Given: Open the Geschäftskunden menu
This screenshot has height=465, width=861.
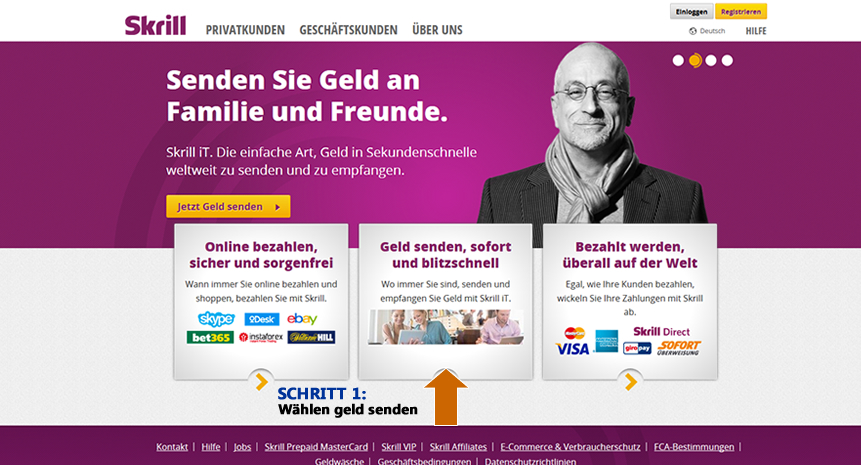Looking at the screenshot, I should (x=348, y=30).
